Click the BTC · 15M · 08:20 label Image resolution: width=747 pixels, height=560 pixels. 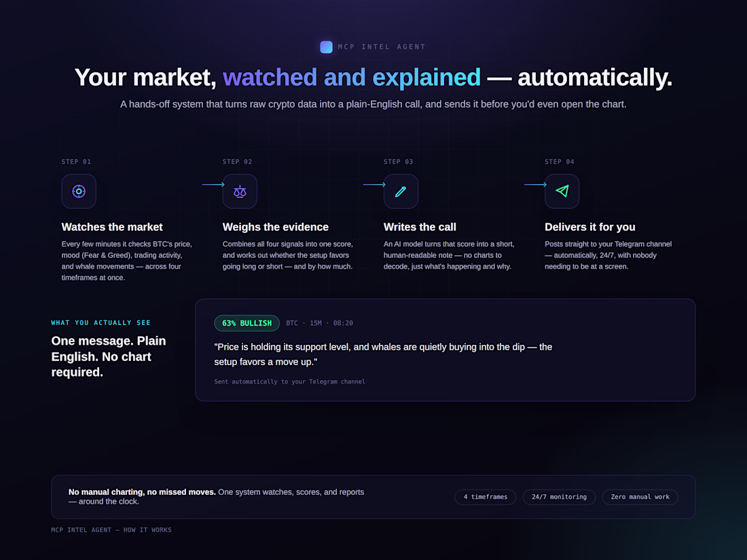tap(319, 323)
